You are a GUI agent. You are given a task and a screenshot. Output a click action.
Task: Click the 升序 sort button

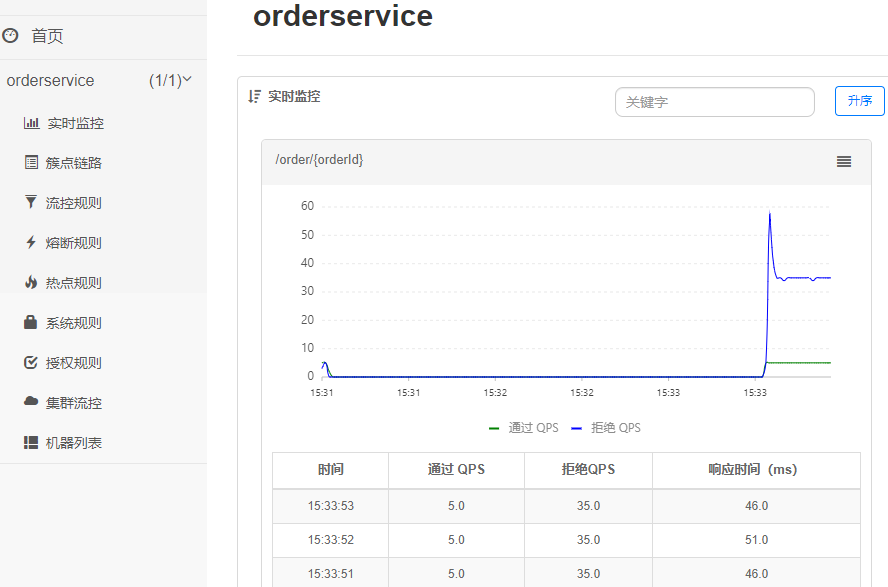pos(859,101)
